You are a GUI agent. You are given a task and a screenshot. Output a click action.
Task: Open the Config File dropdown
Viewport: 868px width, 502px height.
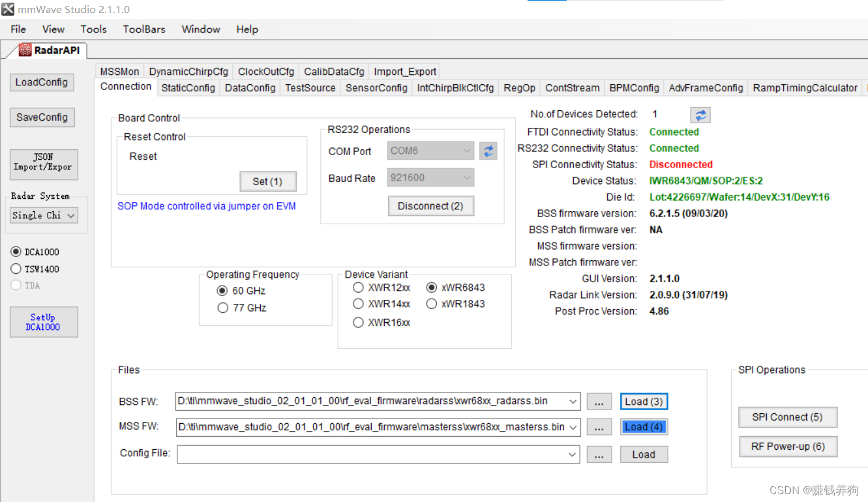(x=573, y=454)
